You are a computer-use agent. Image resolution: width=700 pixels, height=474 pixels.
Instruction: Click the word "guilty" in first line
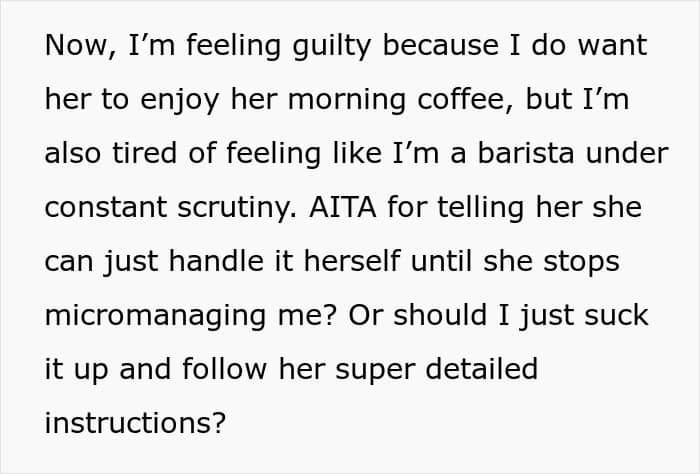[x=332, y=46]
